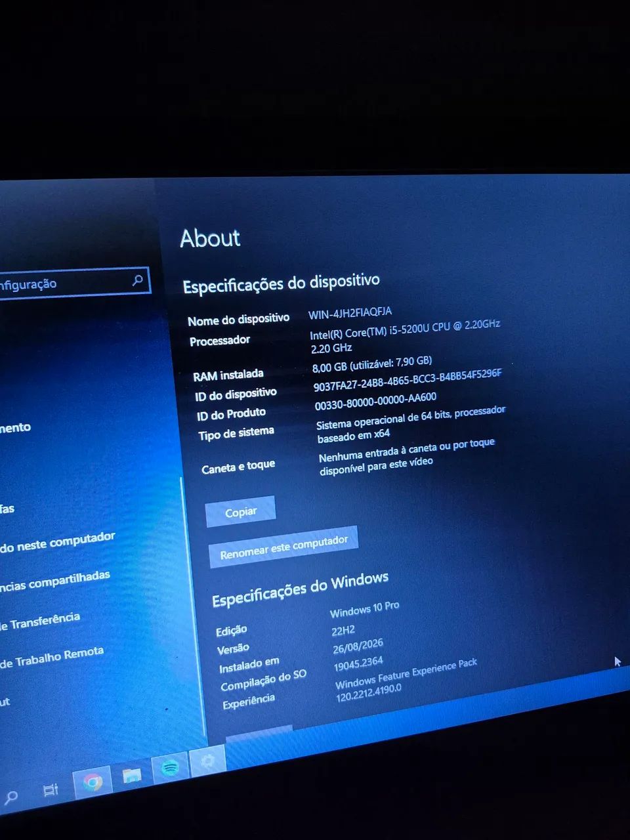Click install date 26/08/2026
The width and height of the screenshot is (630, 840).
pyautogui.click(x=358, y=646)
